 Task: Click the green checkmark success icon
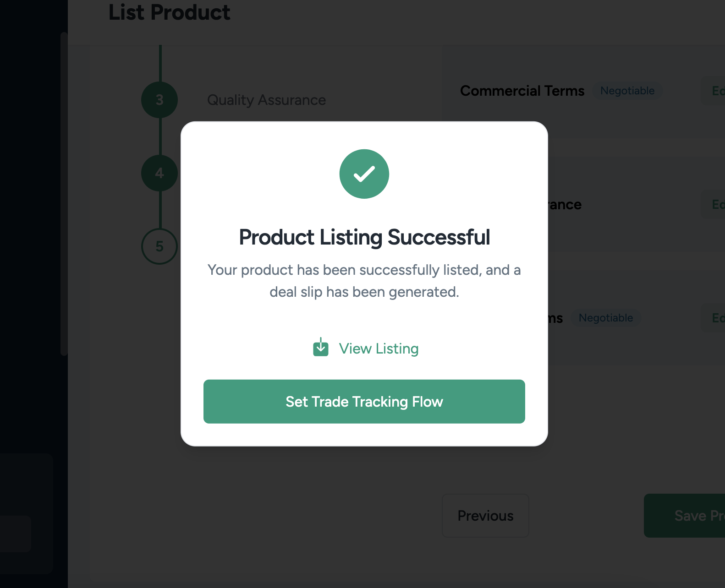(364, 174)
